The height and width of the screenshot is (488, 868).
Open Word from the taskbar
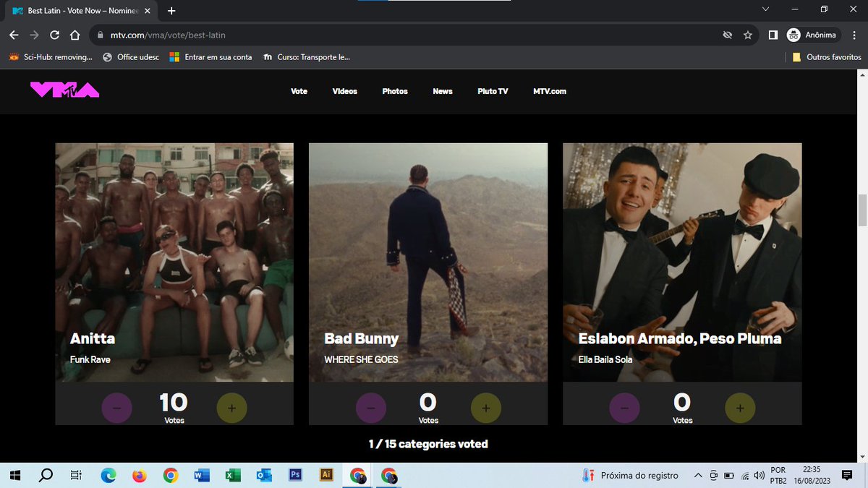pos(202,475)
